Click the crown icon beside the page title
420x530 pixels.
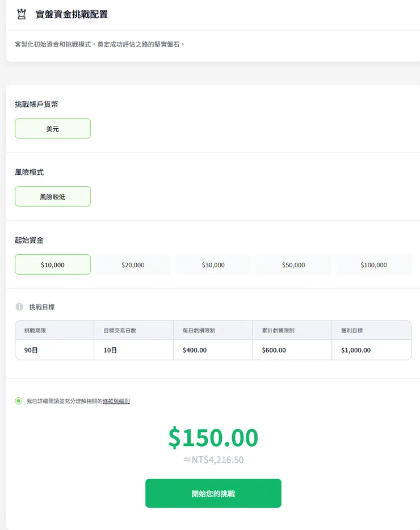click(x=20, y=14)
